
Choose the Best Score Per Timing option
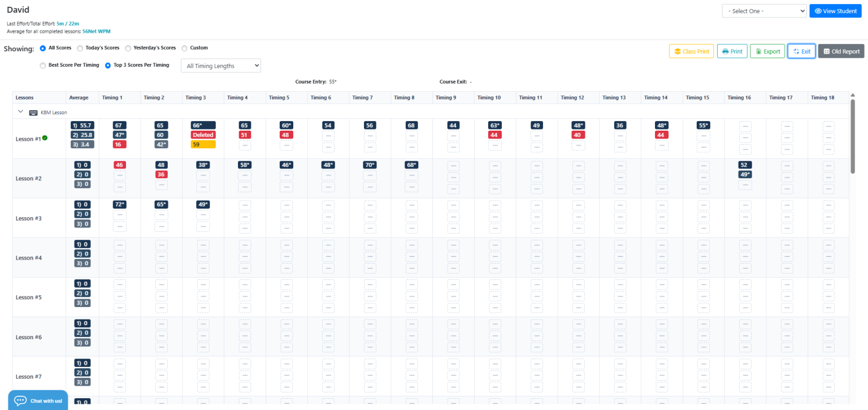(x=43, y=66)
